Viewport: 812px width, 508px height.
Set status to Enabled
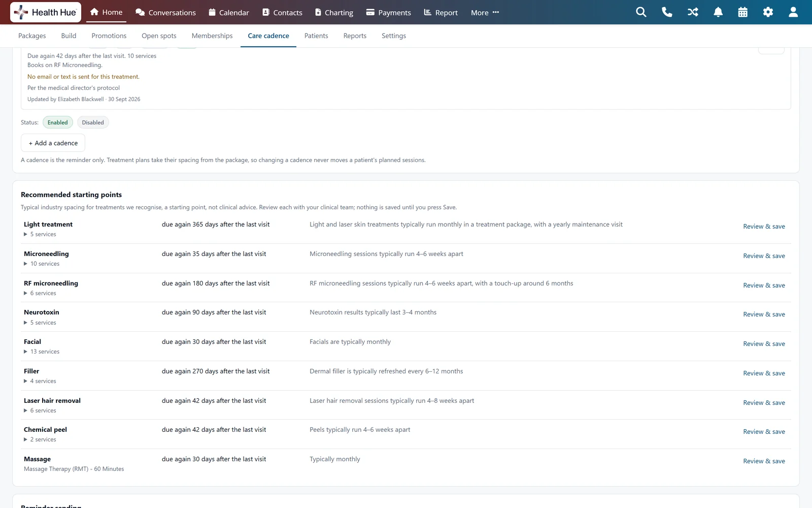pyautogui.click(x=58, y=122)
